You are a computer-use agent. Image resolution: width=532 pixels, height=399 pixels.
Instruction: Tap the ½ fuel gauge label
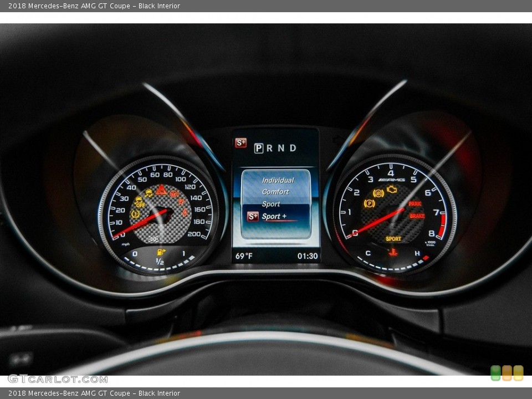160,261
